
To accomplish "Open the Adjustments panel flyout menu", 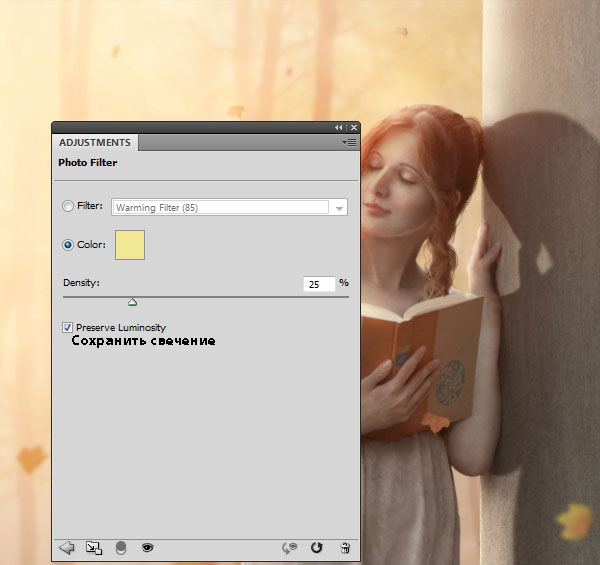I will point(349,143).
